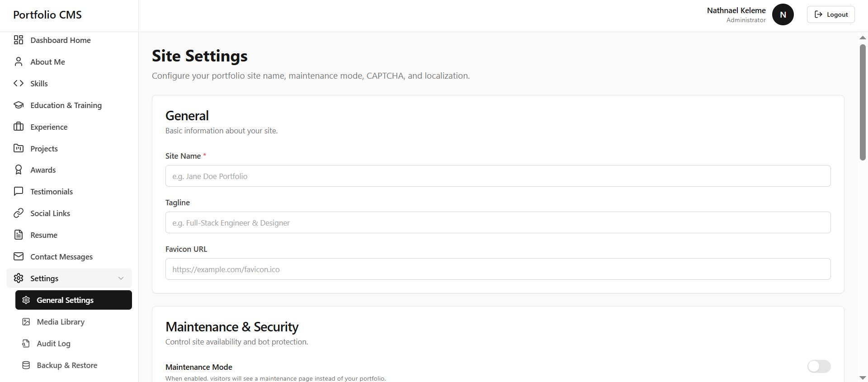This screenshot has width=868, height=382.
Task: Click the Projects folder chart icon
Action: coord(19,148)
